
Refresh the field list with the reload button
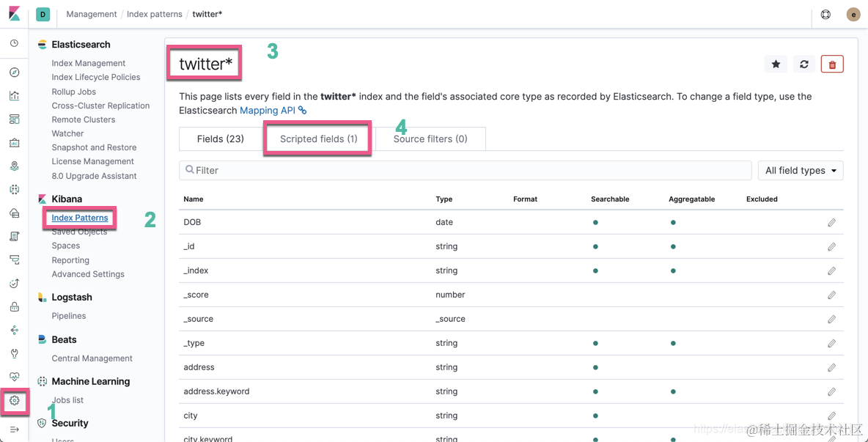click(803, 65)
